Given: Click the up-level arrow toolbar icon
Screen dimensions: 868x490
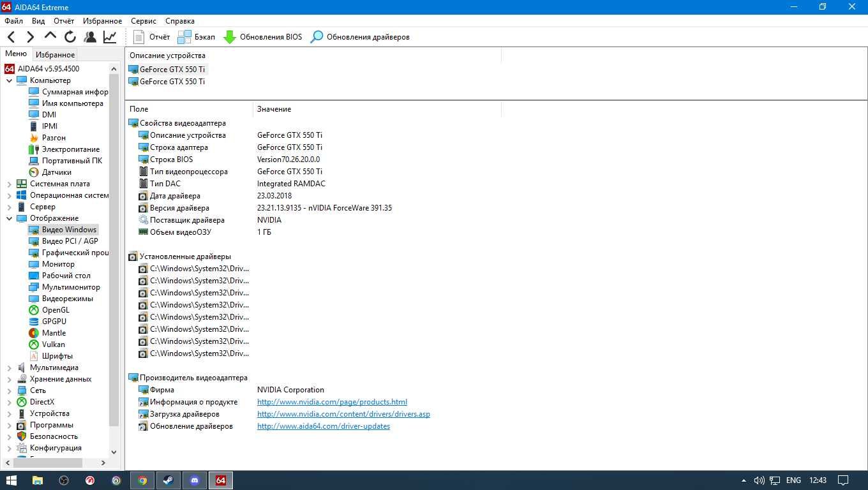Looking at the screenshot, I should click(x=50, y=37).
